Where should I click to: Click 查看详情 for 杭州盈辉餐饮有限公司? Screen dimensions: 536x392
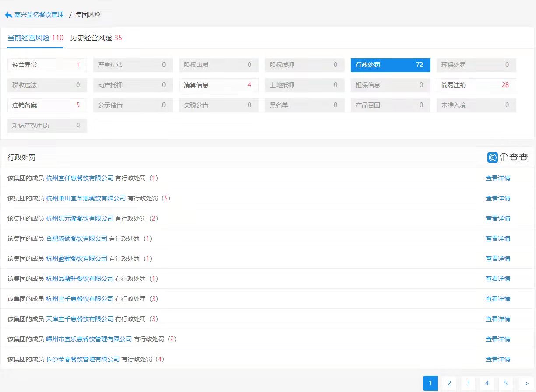[x=498, y=259]
